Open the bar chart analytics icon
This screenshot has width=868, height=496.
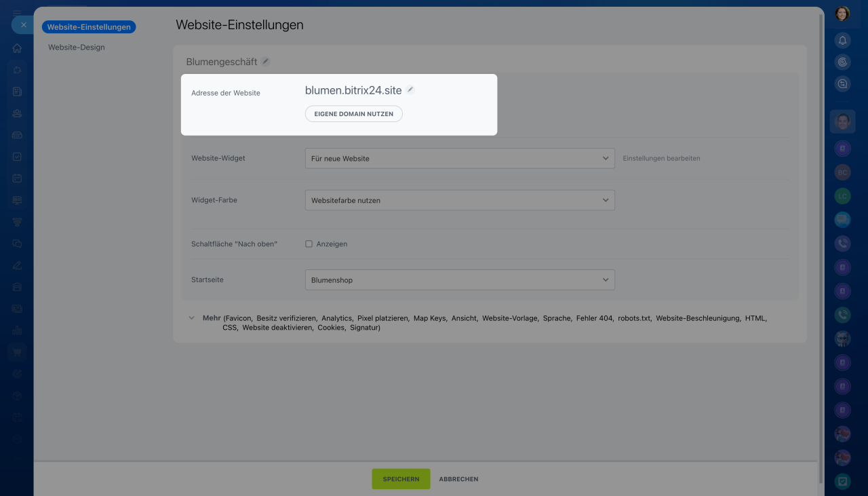pos(17,330)
